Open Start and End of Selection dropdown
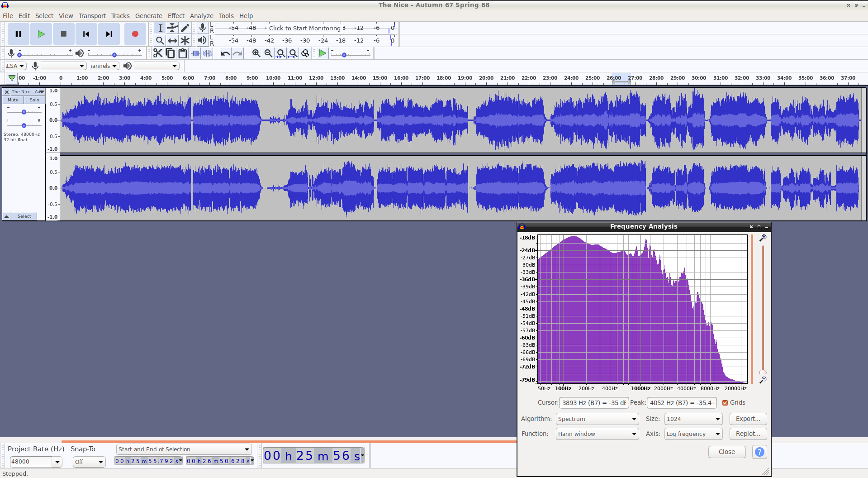 pyautogui.click(x=184, y=449)
